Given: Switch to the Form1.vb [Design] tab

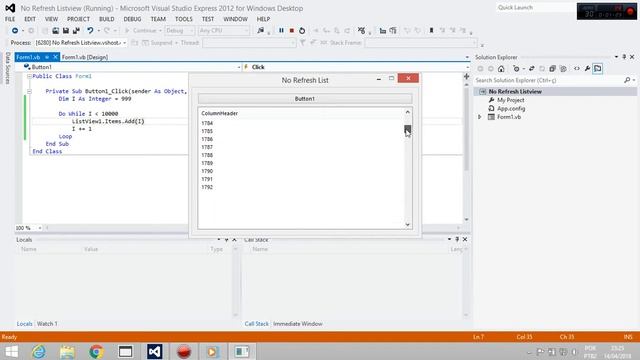Looking at the screenshot, I should point(85,58).
